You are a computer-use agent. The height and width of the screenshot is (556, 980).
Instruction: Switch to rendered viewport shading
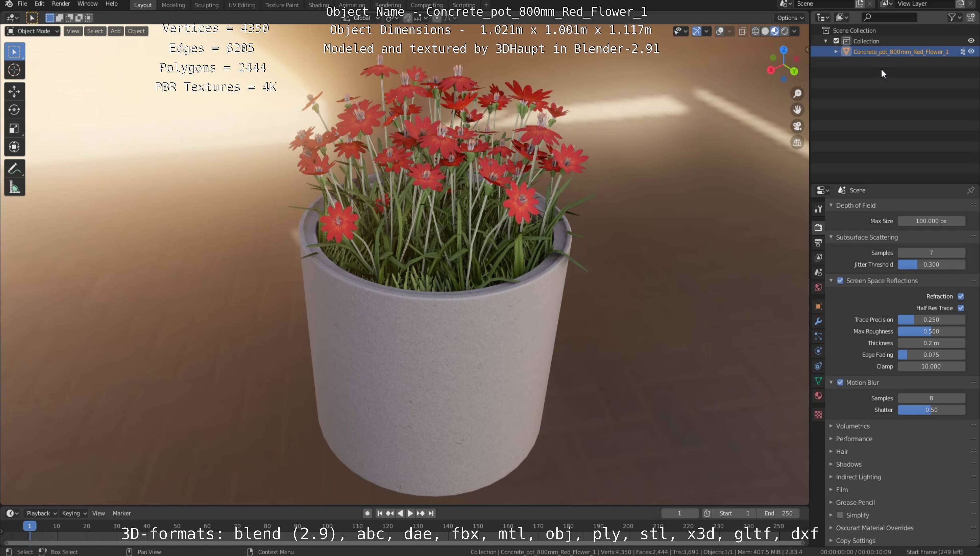click(x=784, y=31)
